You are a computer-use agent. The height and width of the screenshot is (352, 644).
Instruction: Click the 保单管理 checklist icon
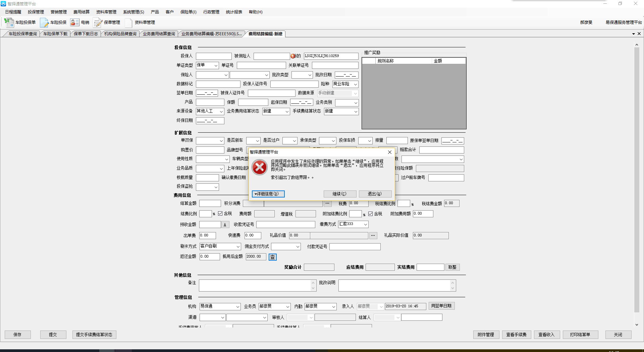pos(98,23)
